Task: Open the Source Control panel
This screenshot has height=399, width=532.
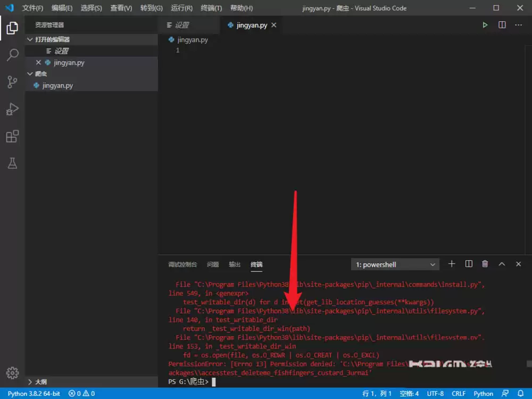Action: click(12, 82)
